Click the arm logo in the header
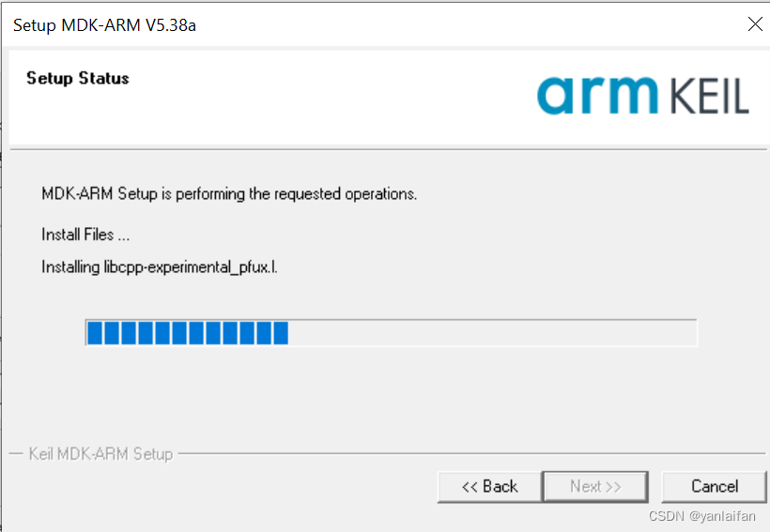770x532 pixels. point(598,95)
